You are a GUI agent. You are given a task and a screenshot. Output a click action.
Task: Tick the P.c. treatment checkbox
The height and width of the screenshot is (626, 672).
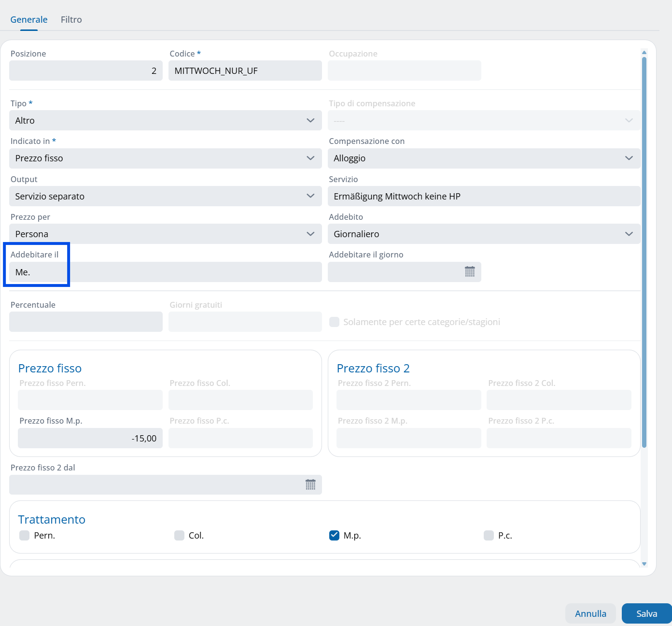tap(489, 535)
